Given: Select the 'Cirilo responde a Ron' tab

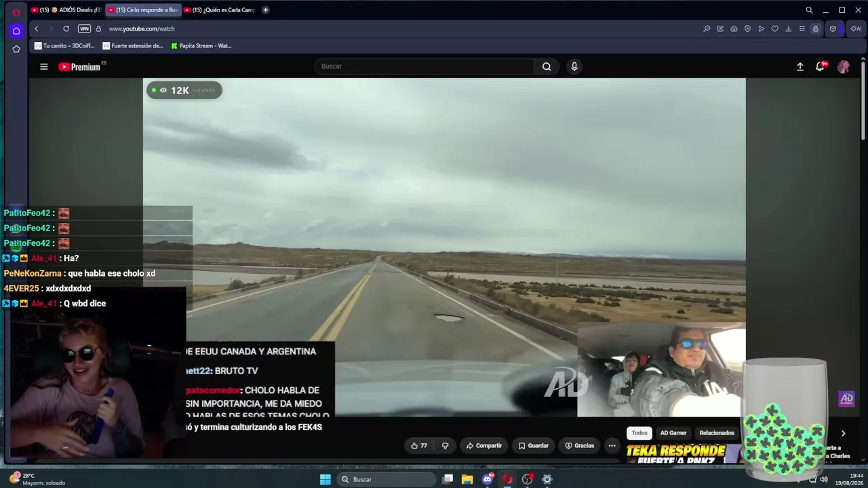Looking at the screenshot, I should (143, 10).
